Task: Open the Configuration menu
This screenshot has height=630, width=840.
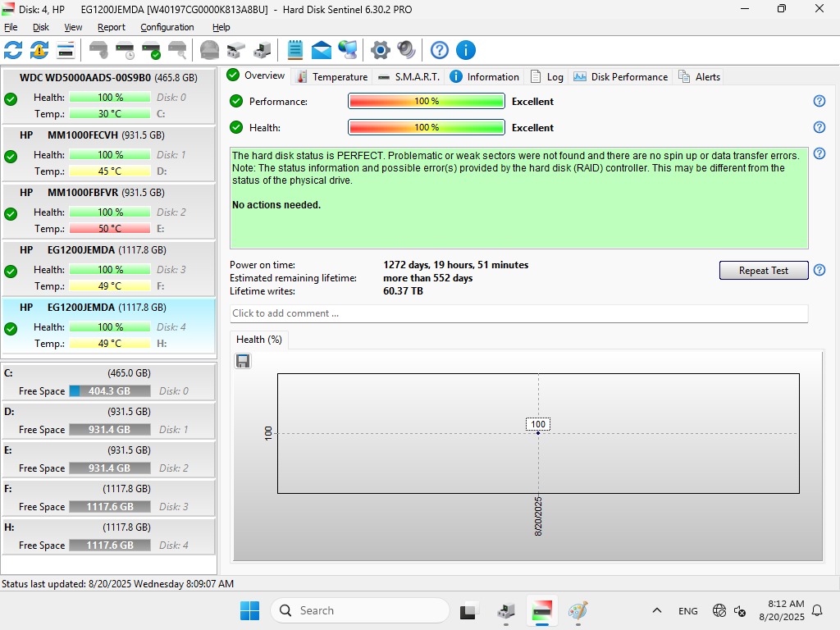Action: click(x=167, y=27)
